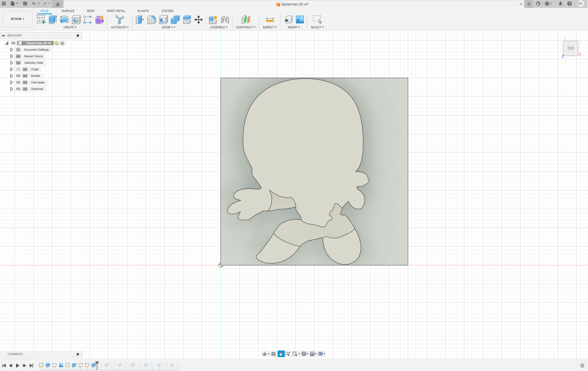The width and height of the screenshot is (588, 371).
Task: Click the DESIGN workspace dropdown
Action: click(x=17, y=19)
